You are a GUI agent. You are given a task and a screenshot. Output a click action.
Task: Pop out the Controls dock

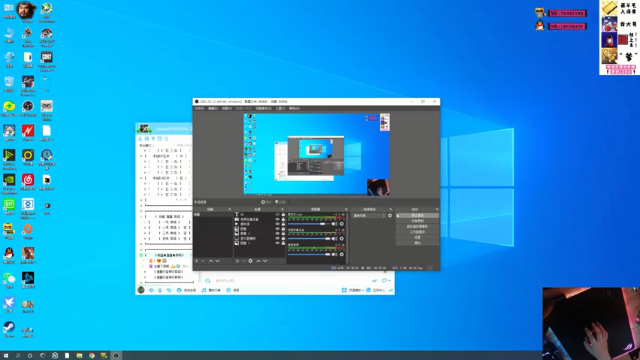pyautogui.click(x=437, y=209)
